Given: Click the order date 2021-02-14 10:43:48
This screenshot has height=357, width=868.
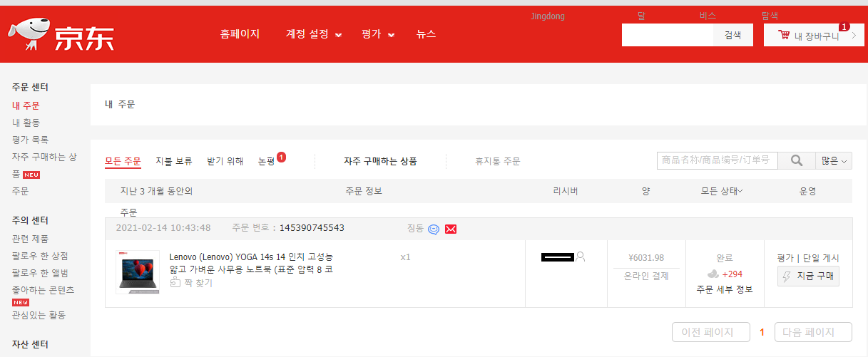Looking at the screenshot, I should pyautogui.click(x=163, y=228).
